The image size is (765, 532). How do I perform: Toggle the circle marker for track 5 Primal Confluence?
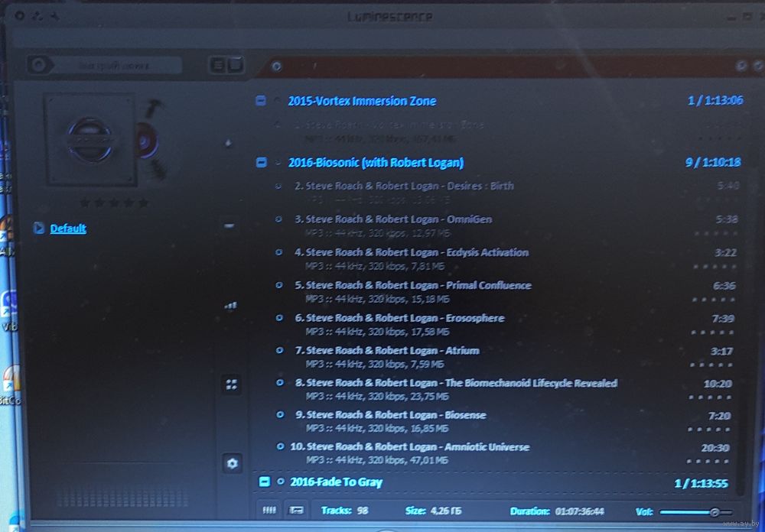(x=279, y=285)
